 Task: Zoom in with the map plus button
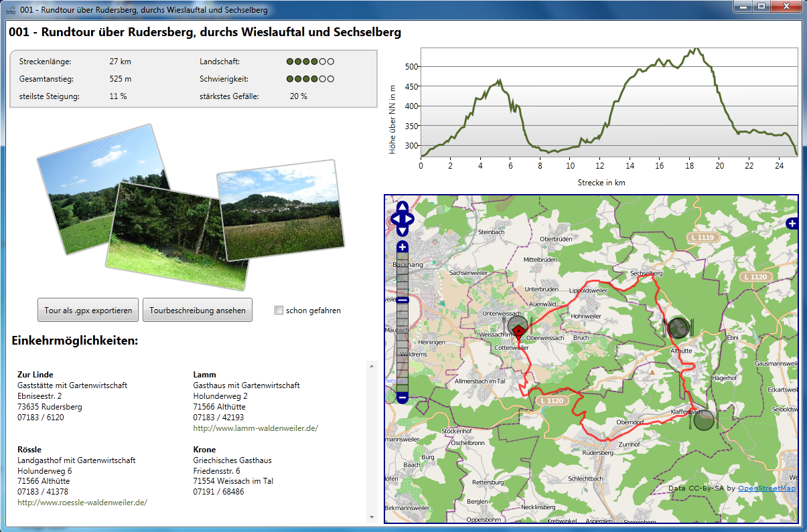tap(402, 248)
